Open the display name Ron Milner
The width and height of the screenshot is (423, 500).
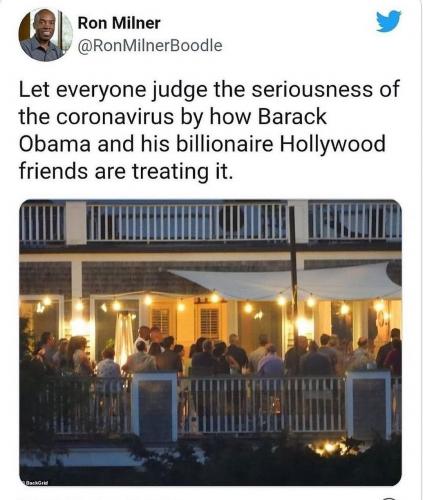(x=119, y=23)
